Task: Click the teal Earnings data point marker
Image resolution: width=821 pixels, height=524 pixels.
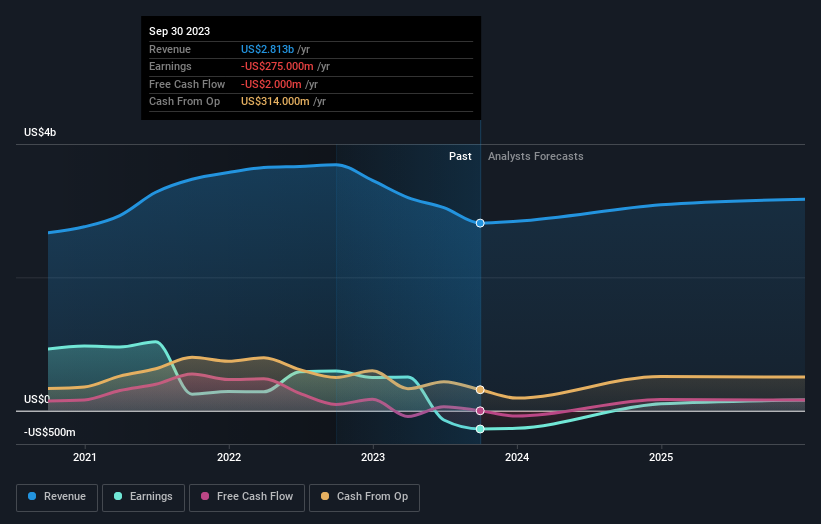Action: point(480,429)
